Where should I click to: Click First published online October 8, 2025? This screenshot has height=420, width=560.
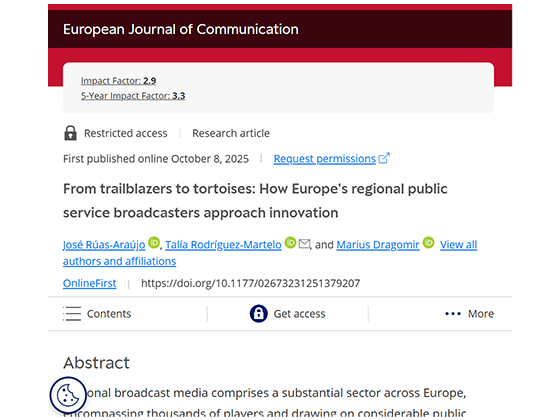point(156,159)
